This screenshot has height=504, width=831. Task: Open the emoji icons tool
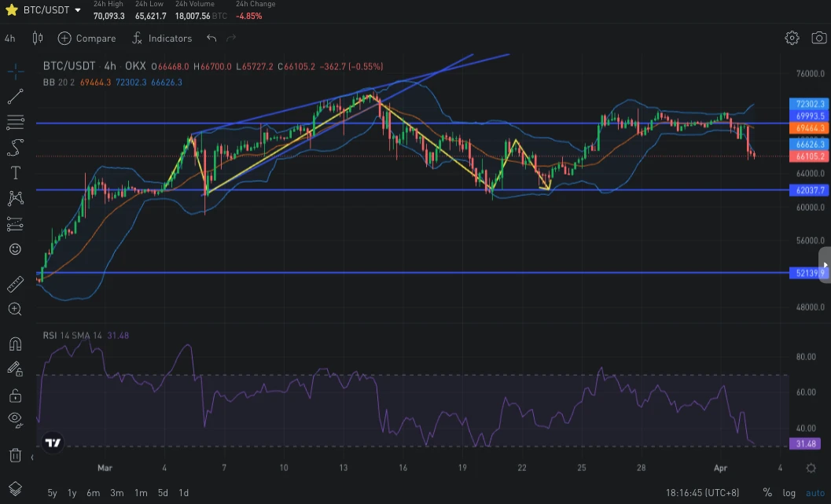pyautogui.click(x=15, y=249)
